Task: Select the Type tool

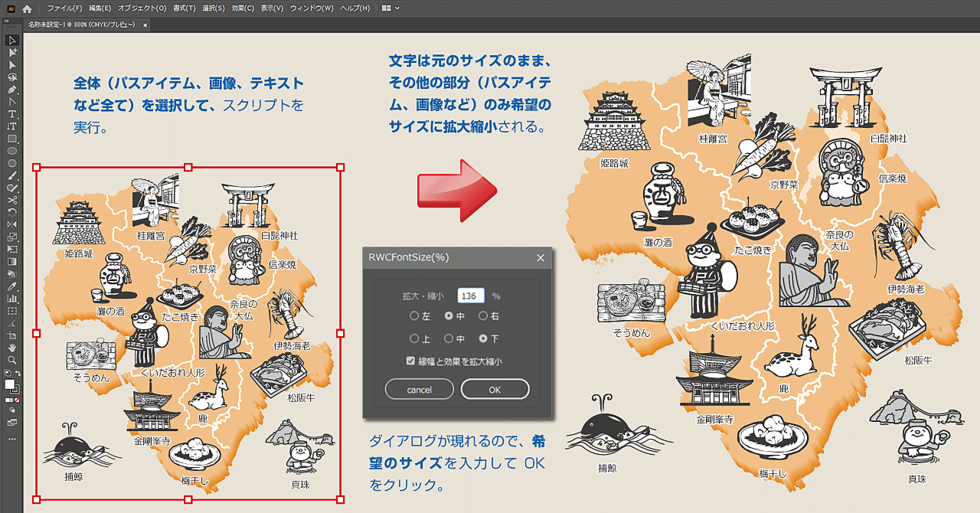Action: [11, 114]
